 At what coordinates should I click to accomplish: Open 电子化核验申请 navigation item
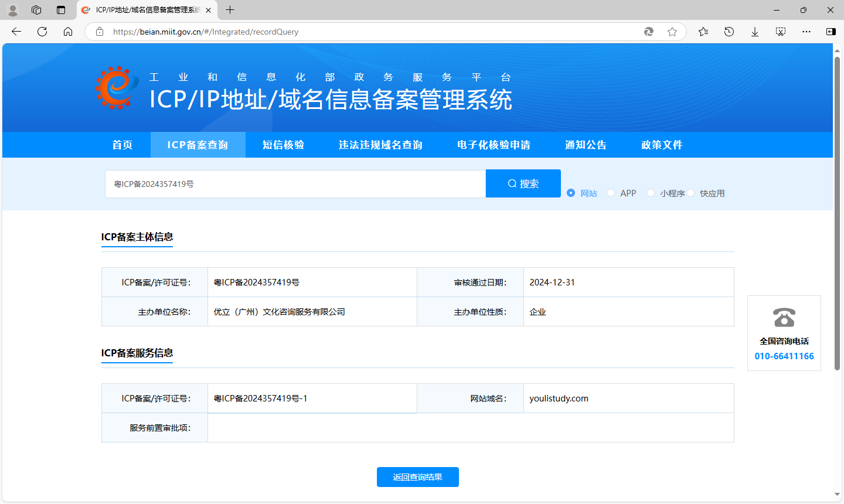494,145
